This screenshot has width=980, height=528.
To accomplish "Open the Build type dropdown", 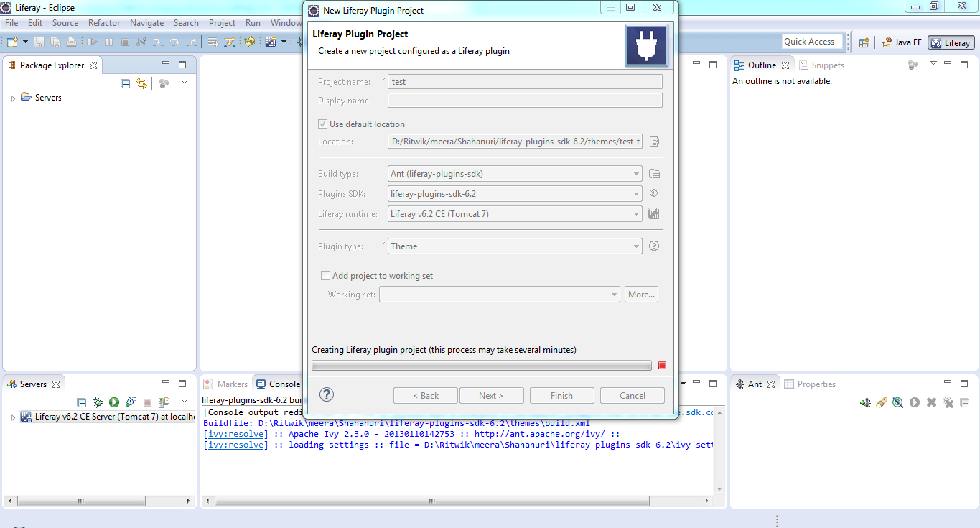I will tap(515, 174).
